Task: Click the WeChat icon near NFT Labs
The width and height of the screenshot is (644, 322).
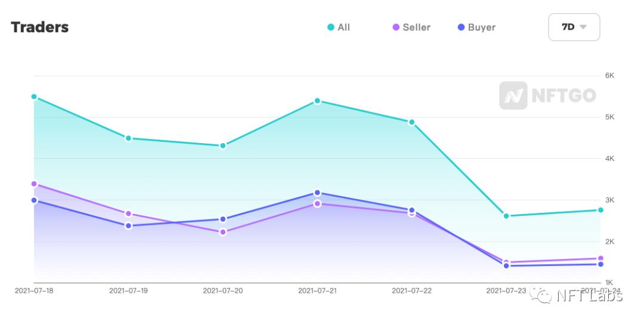Action: coord(540,295)
